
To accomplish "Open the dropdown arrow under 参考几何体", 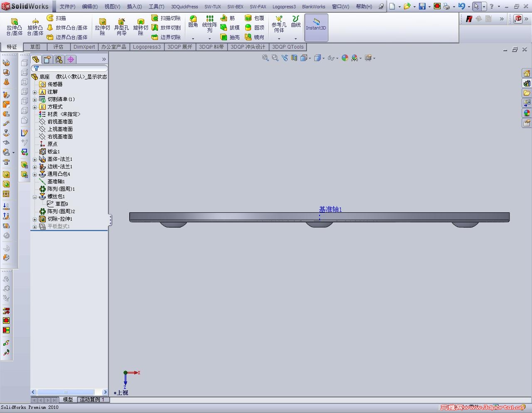I will click(x=279, y=39).
